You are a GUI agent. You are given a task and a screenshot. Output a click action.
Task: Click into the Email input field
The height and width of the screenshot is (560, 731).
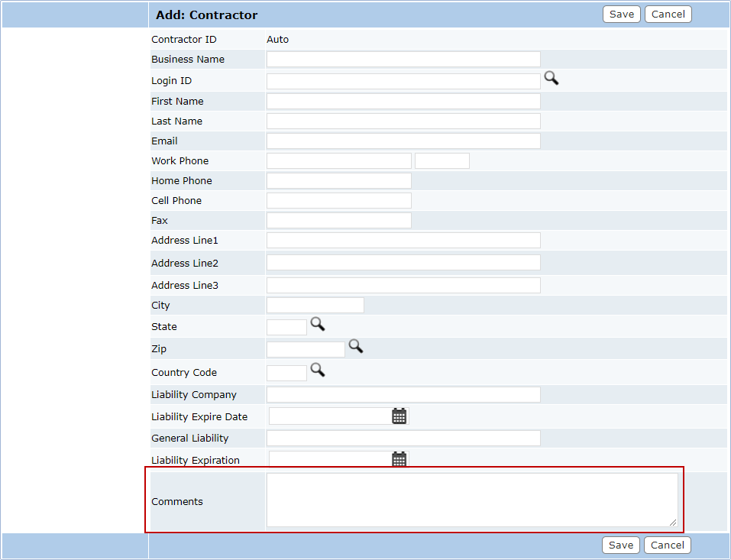403,141
